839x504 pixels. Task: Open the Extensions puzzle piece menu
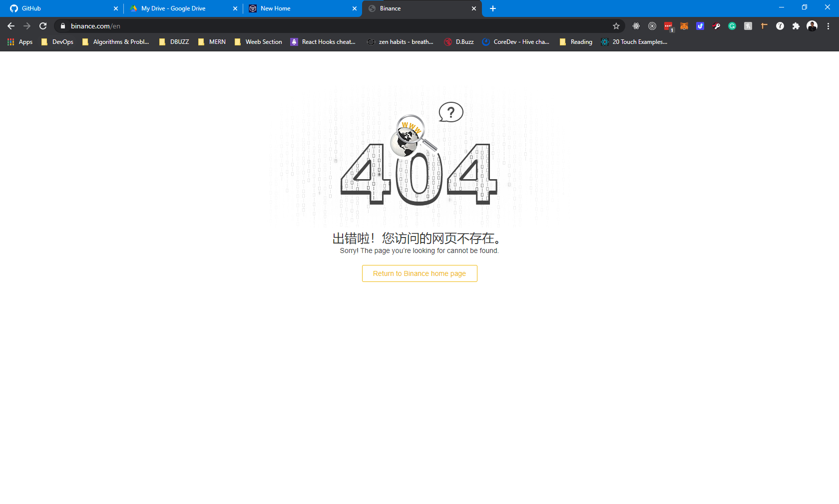click(x=796, y=26)
